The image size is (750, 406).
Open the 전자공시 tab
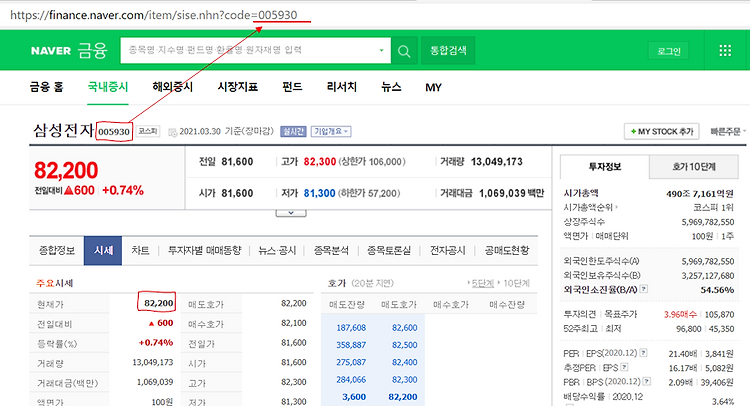point(447,251)
